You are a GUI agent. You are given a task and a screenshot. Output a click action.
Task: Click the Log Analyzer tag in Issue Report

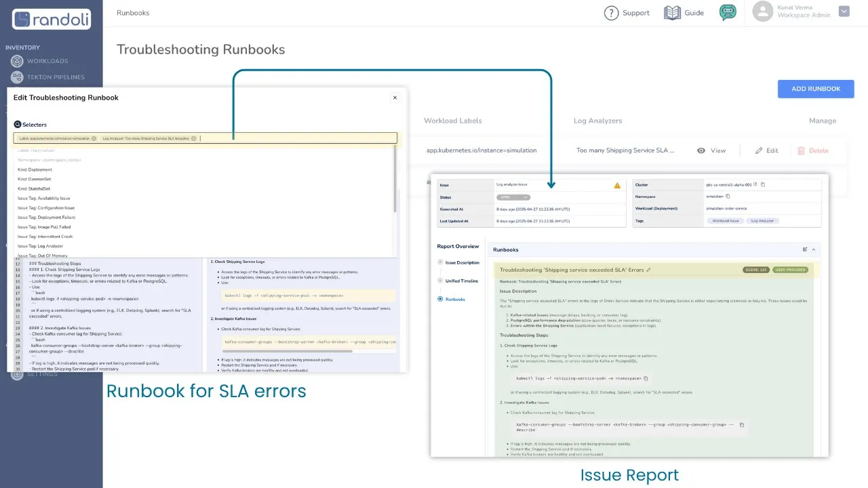click(x=762, y=221)
